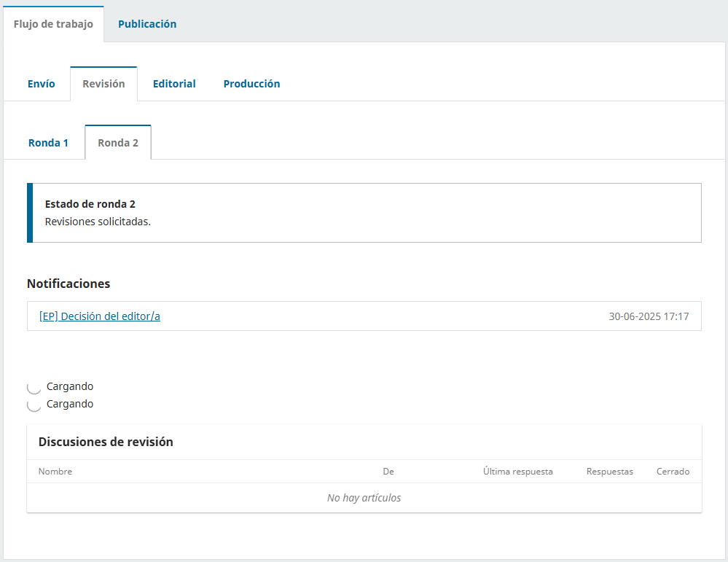Screen dimensions: 728x562
Task: Switch to Ronda 1 review round
Action: click(48, 143)
